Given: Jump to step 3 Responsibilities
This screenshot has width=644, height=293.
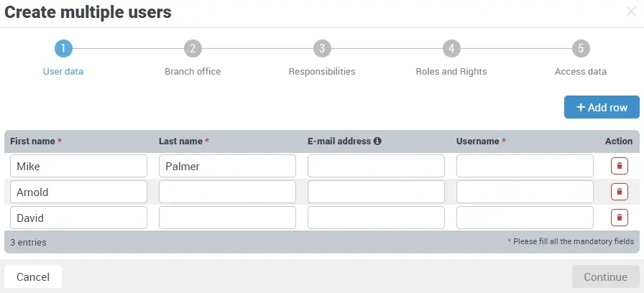Looking at the screenshot, I should pos(322,49).
